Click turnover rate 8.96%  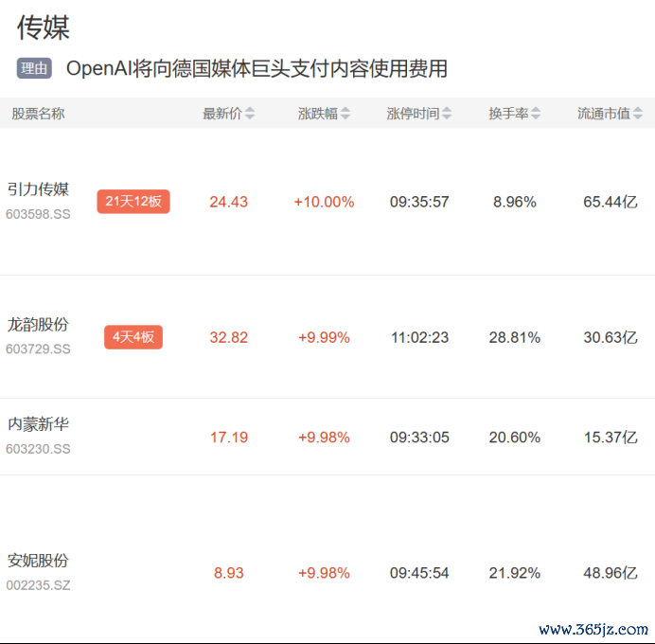click(x=515, y=202)
